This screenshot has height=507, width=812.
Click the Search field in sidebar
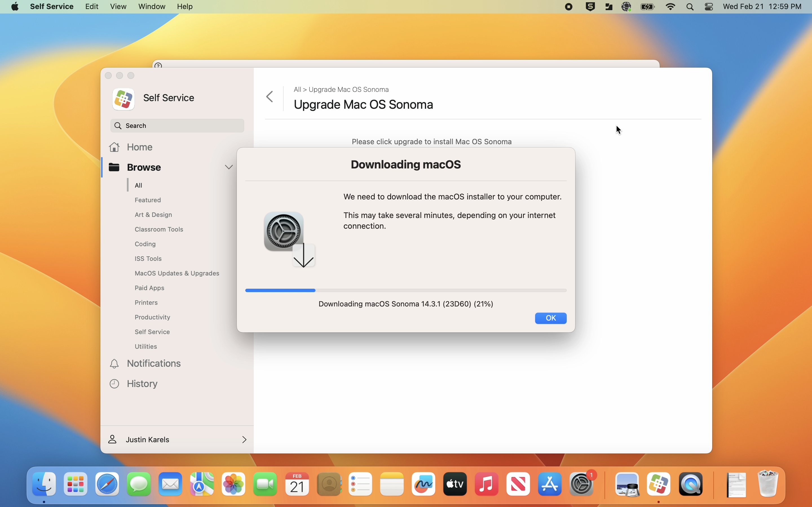tap(177, 126)
